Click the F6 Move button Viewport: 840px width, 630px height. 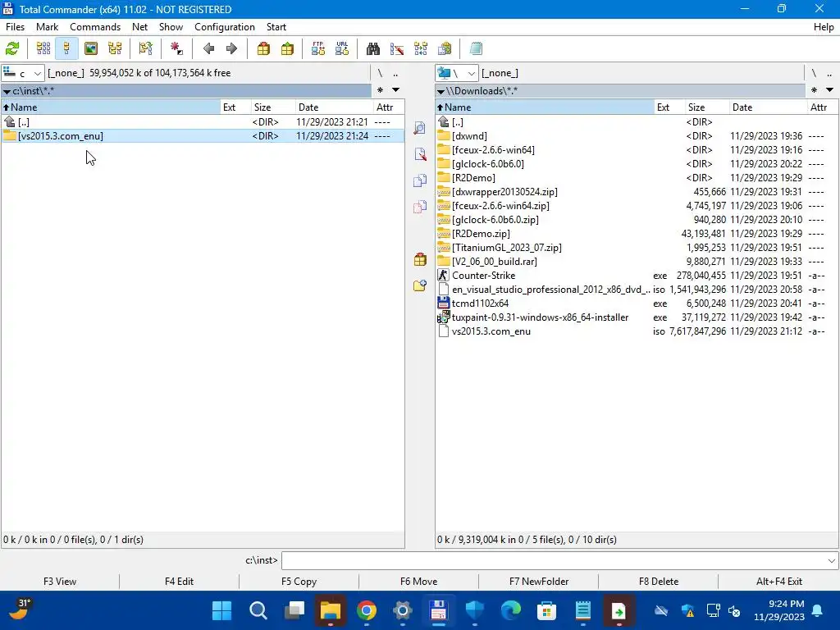click(419, 582)
